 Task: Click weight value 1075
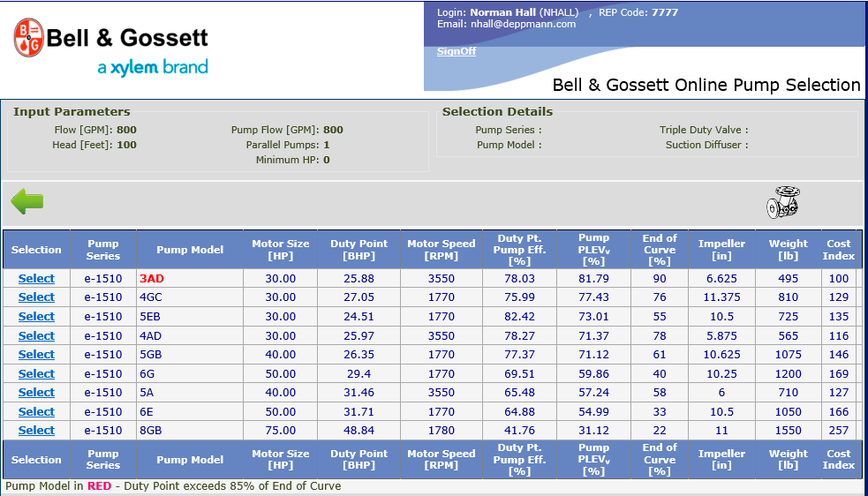789,354
